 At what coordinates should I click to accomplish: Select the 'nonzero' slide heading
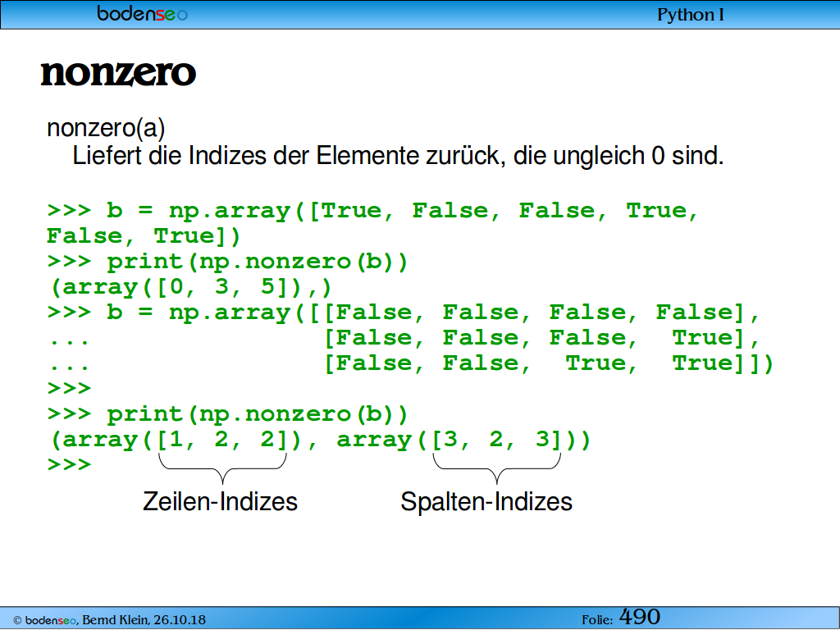point(118,73)
